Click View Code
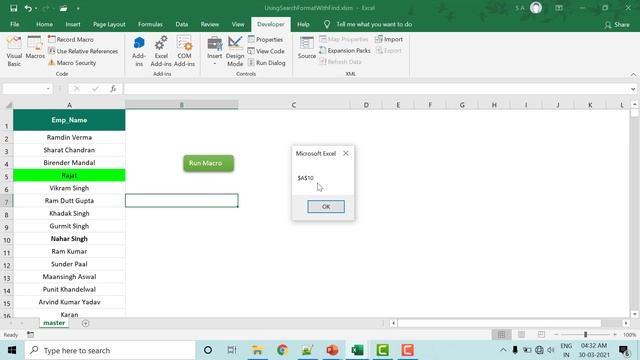 pyautogui.click(x=266, y=51)
